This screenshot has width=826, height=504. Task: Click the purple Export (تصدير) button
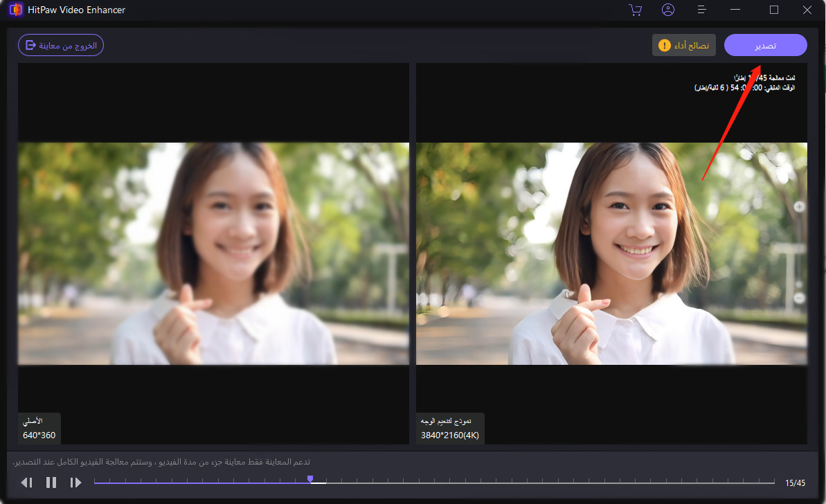coord(765,45)
